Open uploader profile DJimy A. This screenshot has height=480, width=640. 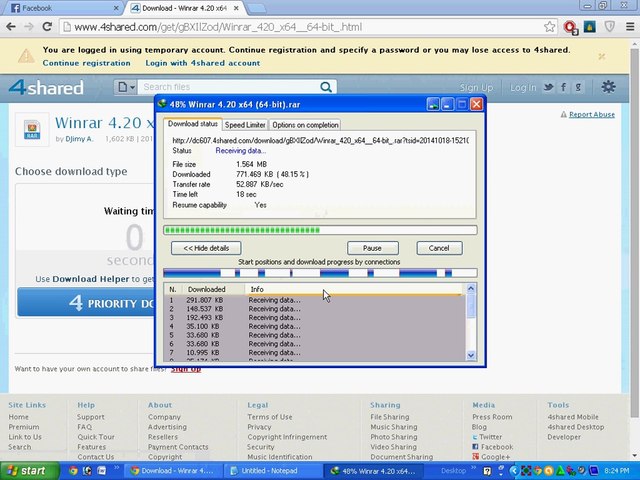[80, 139]
